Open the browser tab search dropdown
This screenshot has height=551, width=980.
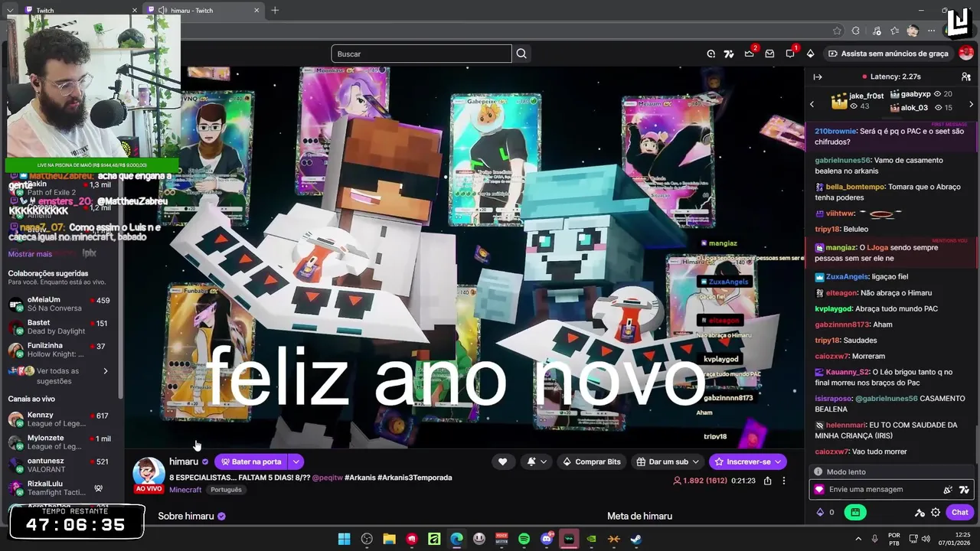tap(10, 10)
